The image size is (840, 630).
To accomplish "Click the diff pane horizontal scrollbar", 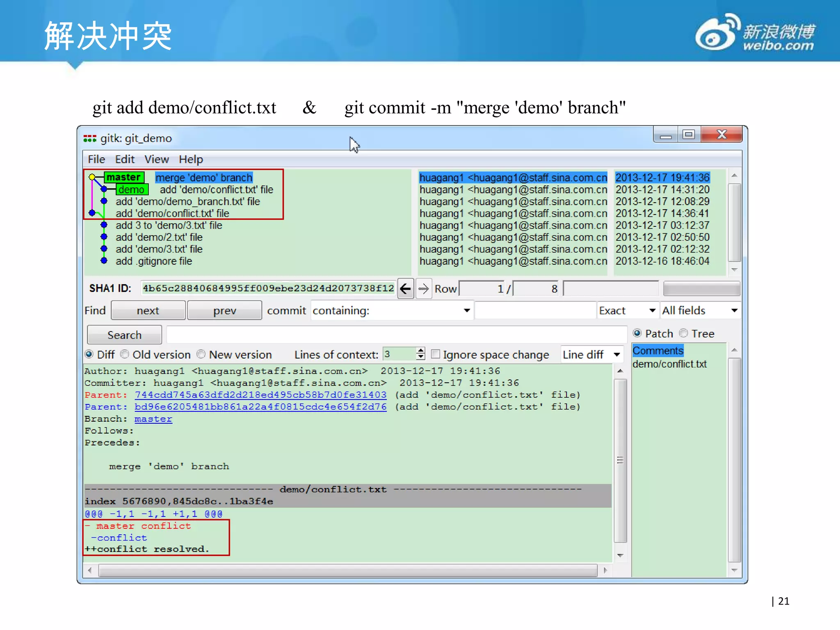I will [348, 571].
